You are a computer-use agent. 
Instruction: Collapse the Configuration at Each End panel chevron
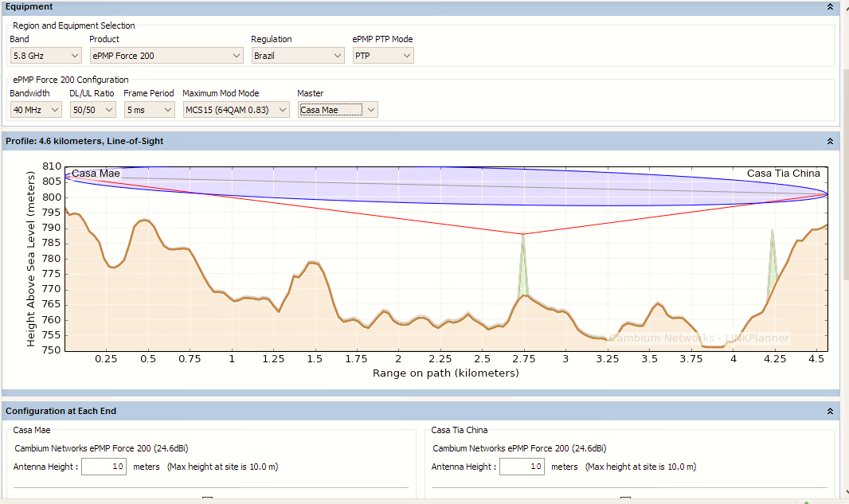(830, 412)
